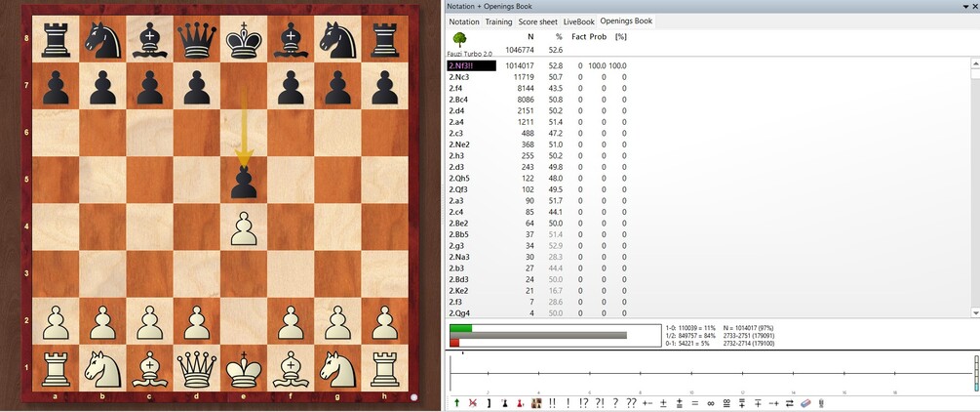Apply the single '!' good move symbol
This screenshot has height=412, width=980.
tap(568, 403)
